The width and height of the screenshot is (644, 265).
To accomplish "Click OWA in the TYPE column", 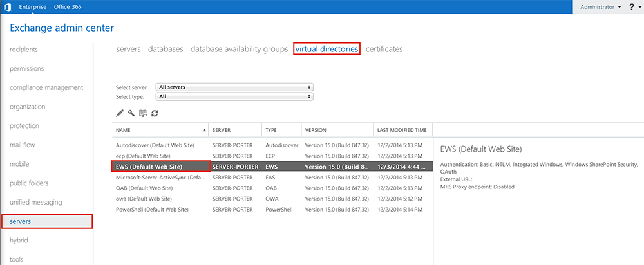I will pos(272,199).
